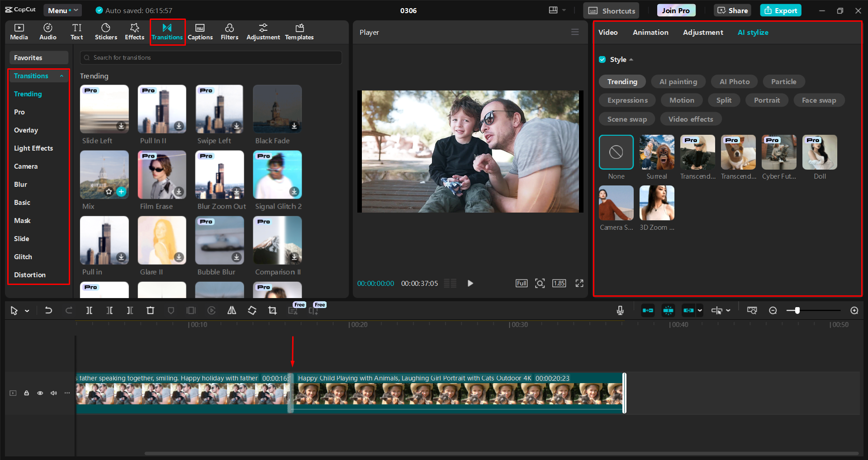
Task: Open the voiceover Record microphone icon
Action: tap(620, 310)
